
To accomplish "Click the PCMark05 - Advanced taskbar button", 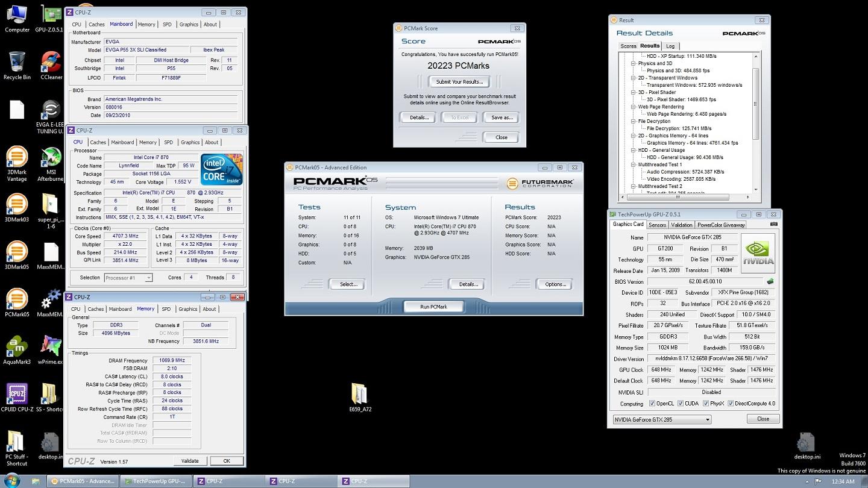I will pyautogui.click(x=83, y=481).
